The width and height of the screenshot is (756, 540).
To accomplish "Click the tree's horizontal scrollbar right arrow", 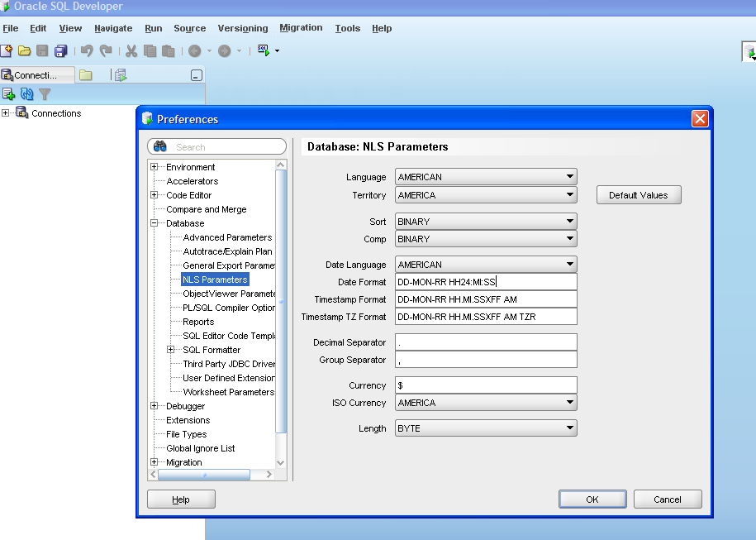I will click(269, 475).
